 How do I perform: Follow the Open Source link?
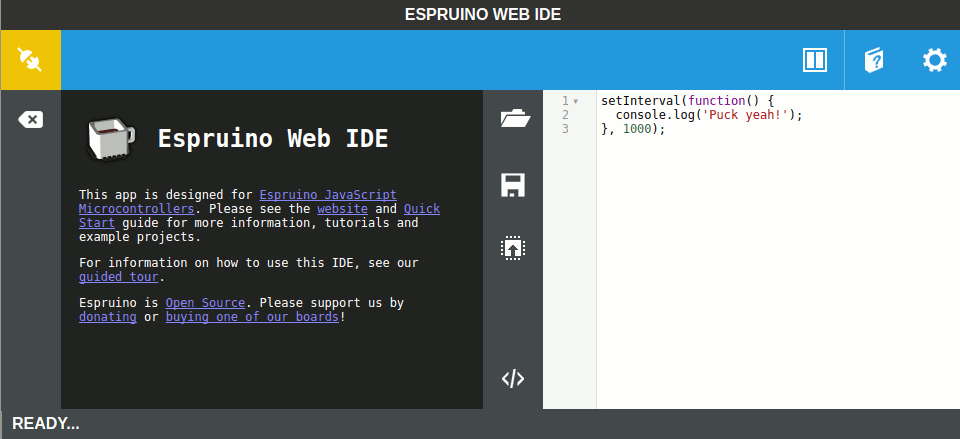tap(205, 302)
